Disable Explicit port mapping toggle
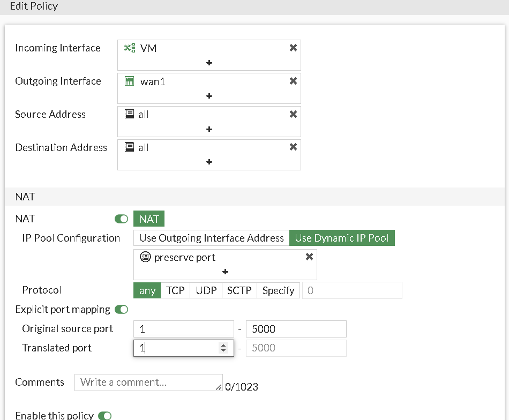Image resolution: width=509 pixels, height=420 pixels. (122, 309)
